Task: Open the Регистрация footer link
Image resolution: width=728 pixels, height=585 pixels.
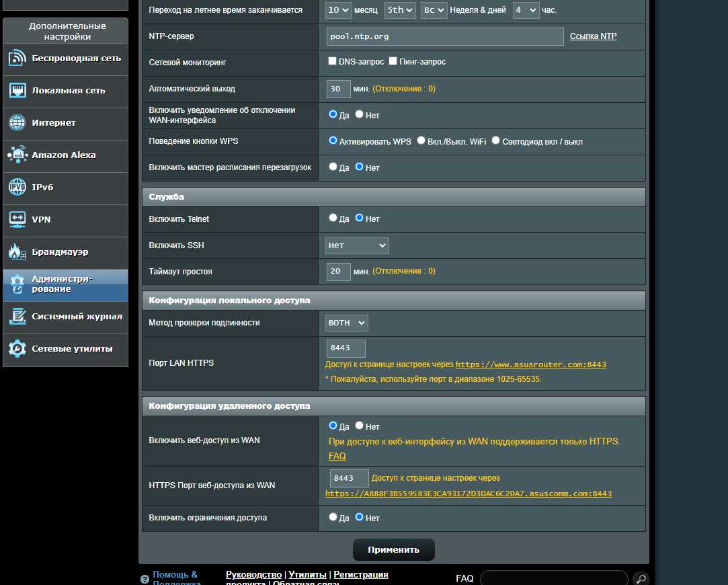Action: click(361, 575)
